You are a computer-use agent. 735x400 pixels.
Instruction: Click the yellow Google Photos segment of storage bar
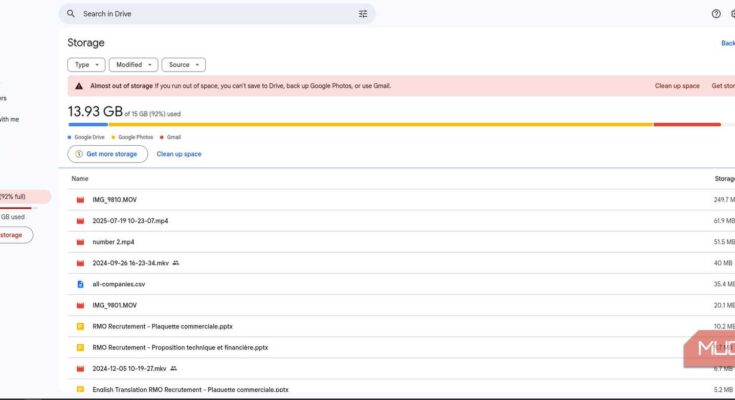(x=381, y=124)
